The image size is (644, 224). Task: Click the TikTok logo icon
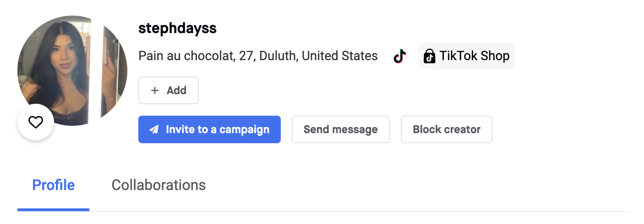tap(400, 56)
